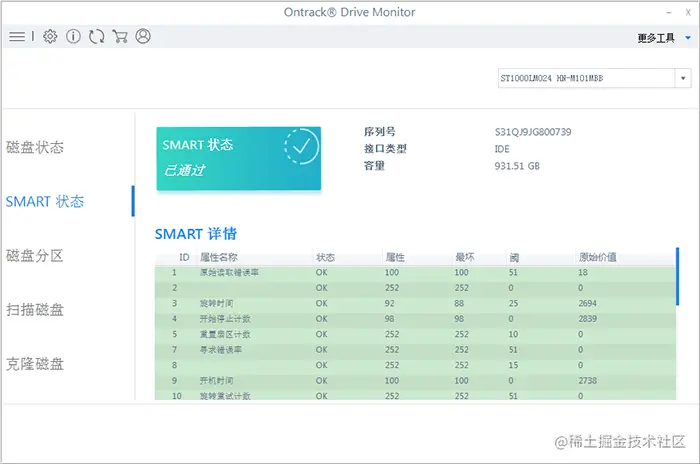Click the row with ID 8

415,365
